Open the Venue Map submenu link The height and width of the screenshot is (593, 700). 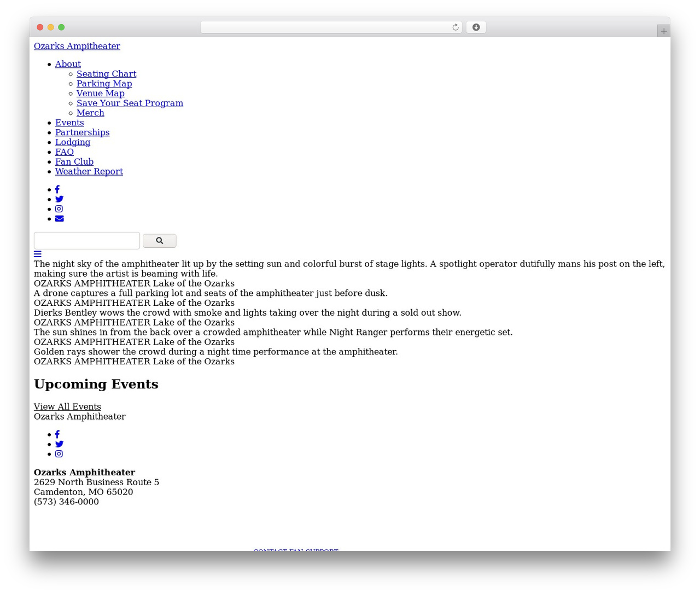[x=100, y=94]
